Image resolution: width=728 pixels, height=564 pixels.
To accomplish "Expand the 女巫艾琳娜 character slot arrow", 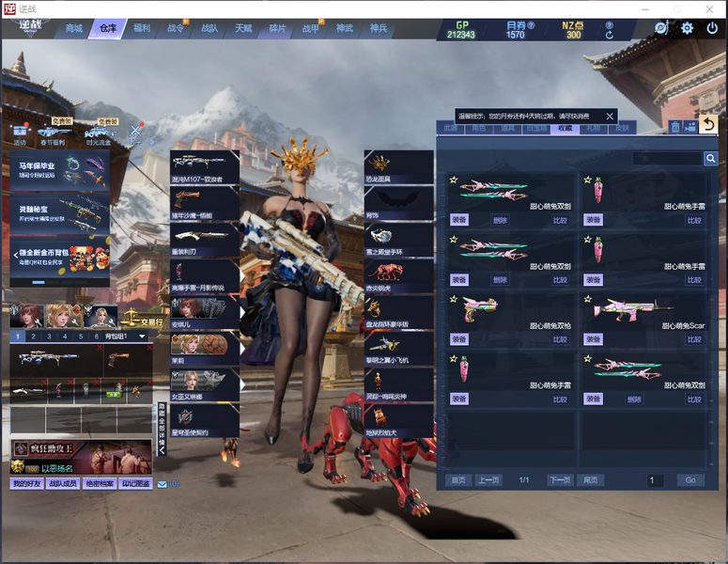I will tap(242, 384).
